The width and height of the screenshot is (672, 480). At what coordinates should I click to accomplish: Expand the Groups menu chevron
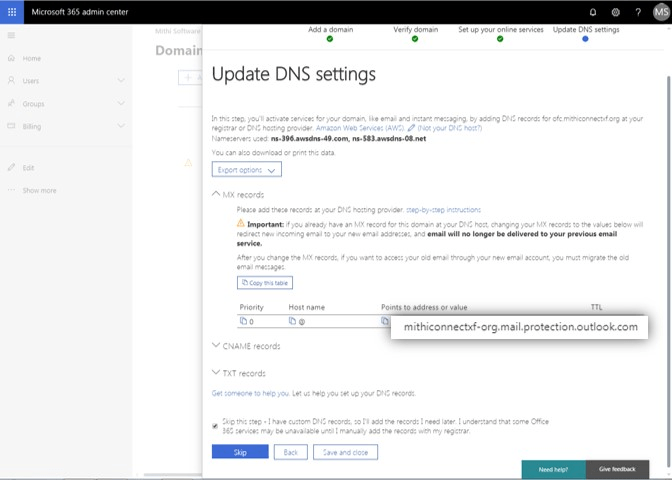[121, 103]
